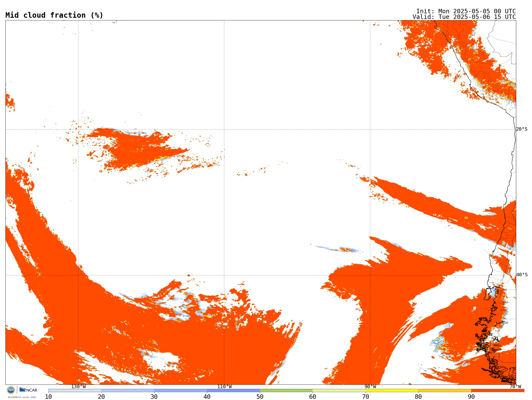This screenshot has height=400, width=532.
Task: Click the 70–80 bright yellow colorbar segment
Action: 392,391
